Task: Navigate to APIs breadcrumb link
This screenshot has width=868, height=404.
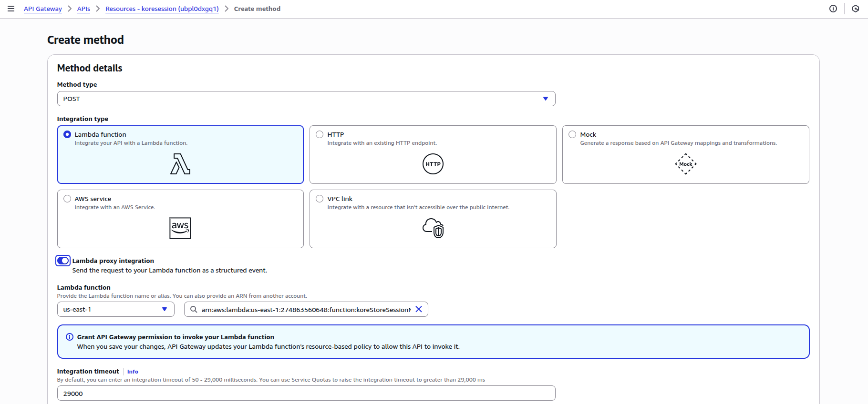Action: [83, 9]
